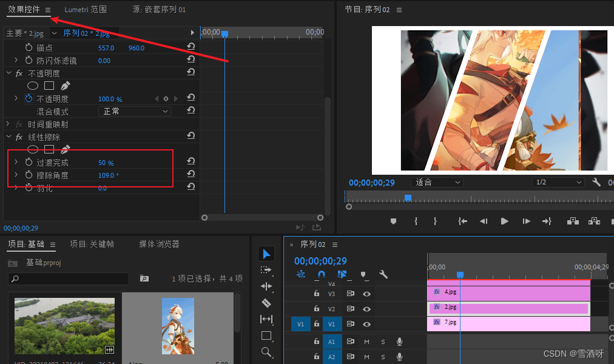
Task: Select the Slip tool
Action: (x=266, y=319)
